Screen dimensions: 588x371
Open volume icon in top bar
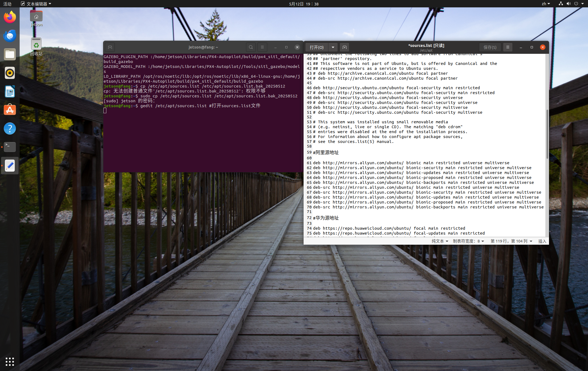point(568,4)
